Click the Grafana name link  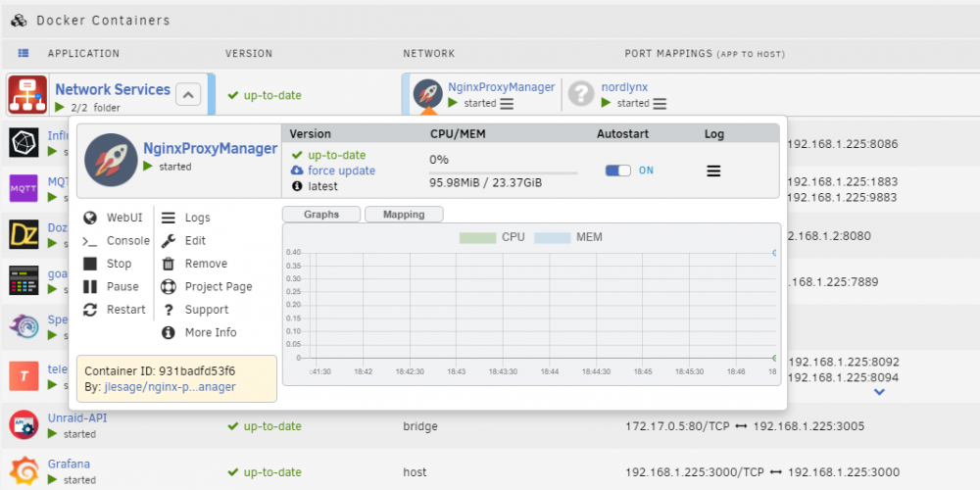tap(69, 464)
